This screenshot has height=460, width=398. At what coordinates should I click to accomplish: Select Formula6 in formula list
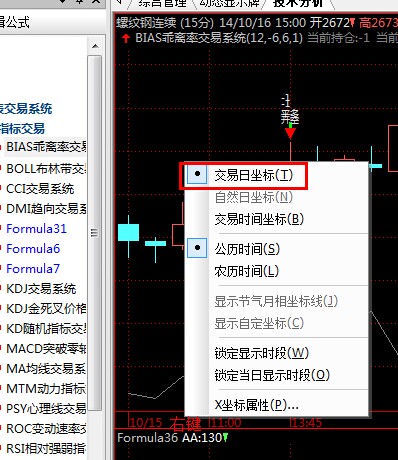tap(33, 249)
